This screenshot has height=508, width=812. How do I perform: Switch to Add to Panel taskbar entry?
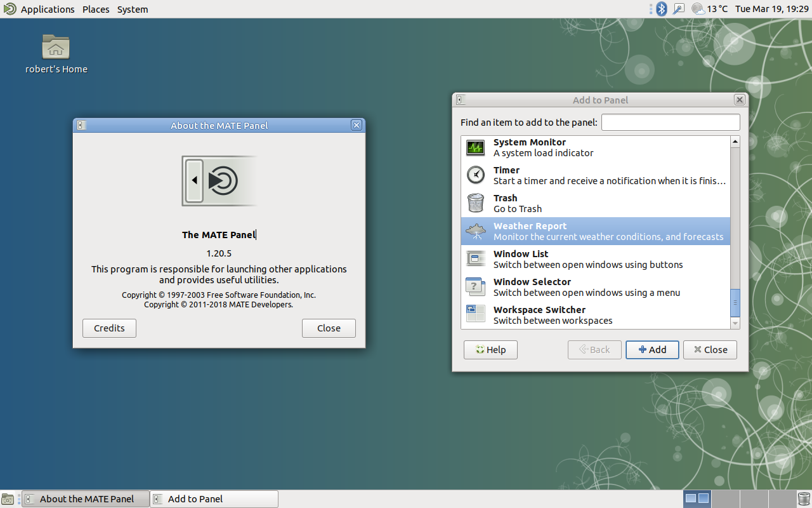pos(214,499)
